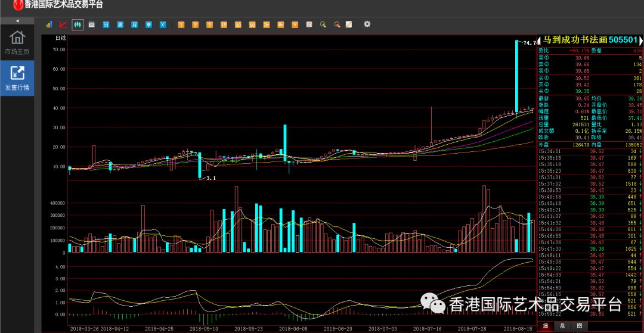The image size is (644, 333).
Task: Click the 委比 value +60.17%
Action: point(578,51)
